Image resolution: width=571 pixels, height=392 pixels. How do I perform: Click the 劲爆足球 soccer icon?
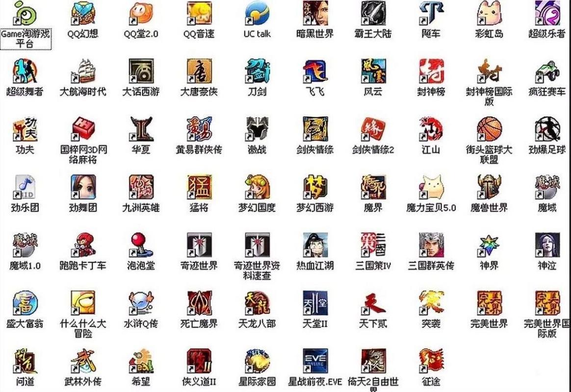pos(547,129)
